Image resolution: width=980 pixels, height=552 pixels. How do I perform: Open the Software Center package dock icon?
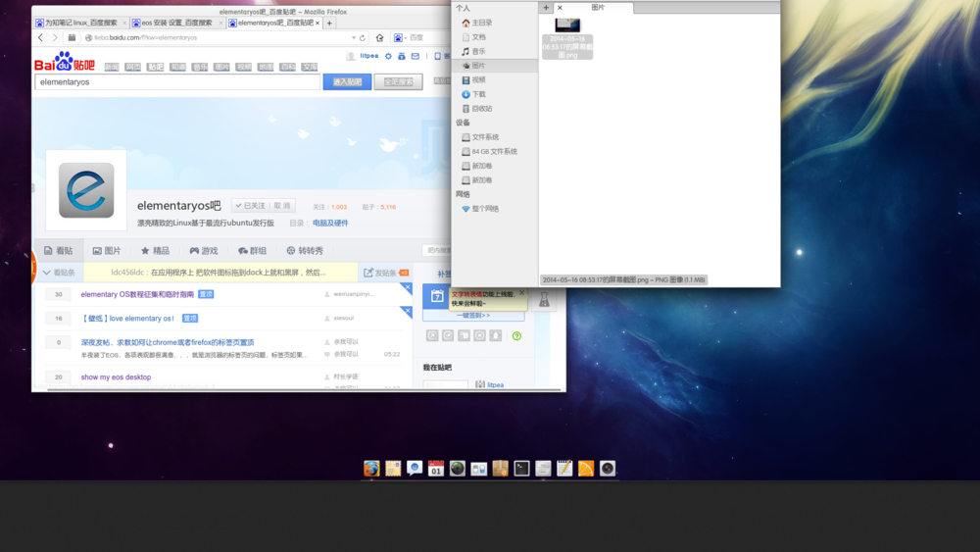(x=500, y=469)
